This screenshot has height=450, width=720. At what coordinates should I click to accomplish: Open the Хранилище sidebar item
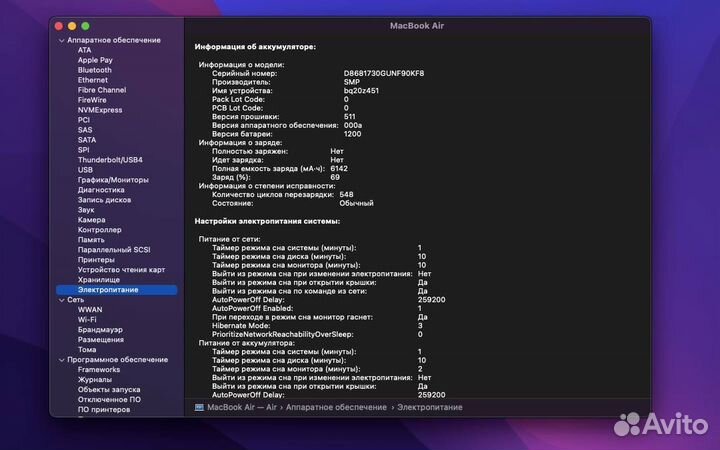(x=99, y=280)
